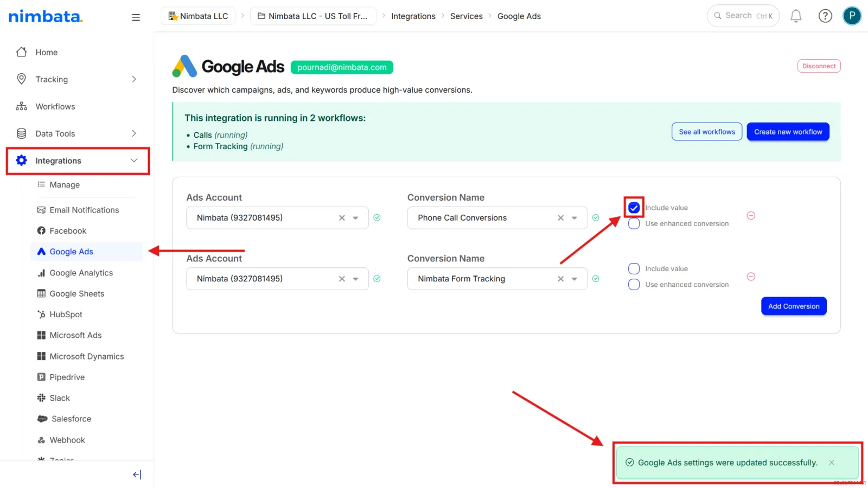The height and width of the screenshot is (488, 868).
Task: Check Include value for Nimbata Form Tracking
Action: (634, 269)
